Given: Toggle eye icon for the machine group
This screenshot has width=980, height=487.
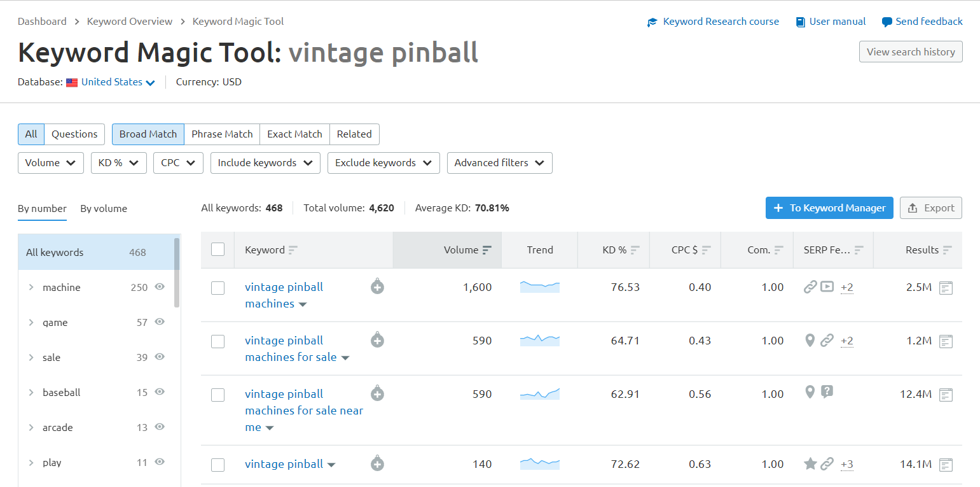Looking at the screenshot, I should (160, 287).
